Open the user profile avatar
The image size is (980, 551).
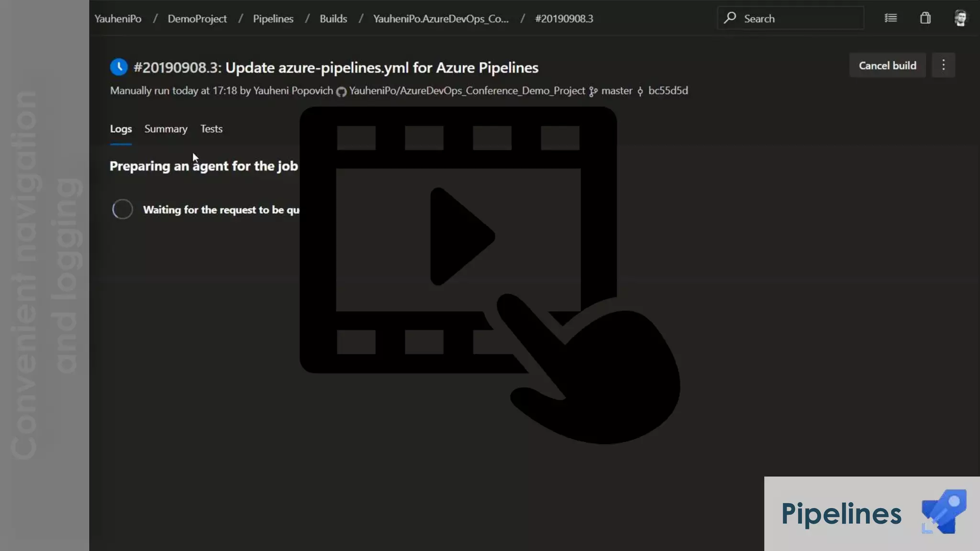point(960,18)
